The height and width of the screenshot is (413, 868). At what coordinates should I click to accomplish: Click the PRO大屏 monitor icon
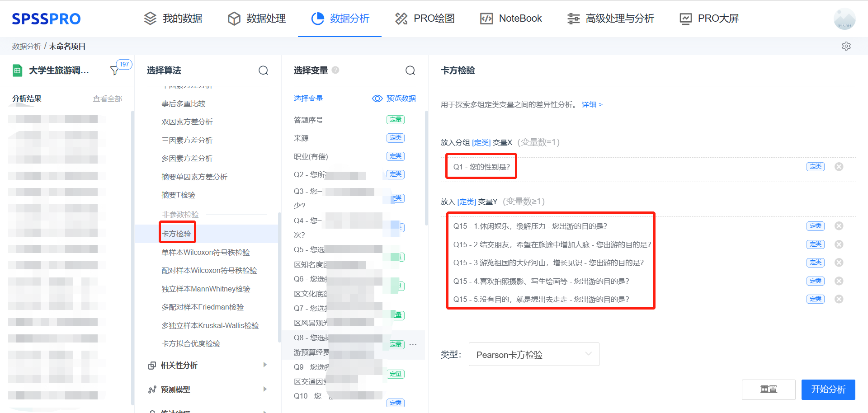[x=686, y=19]
